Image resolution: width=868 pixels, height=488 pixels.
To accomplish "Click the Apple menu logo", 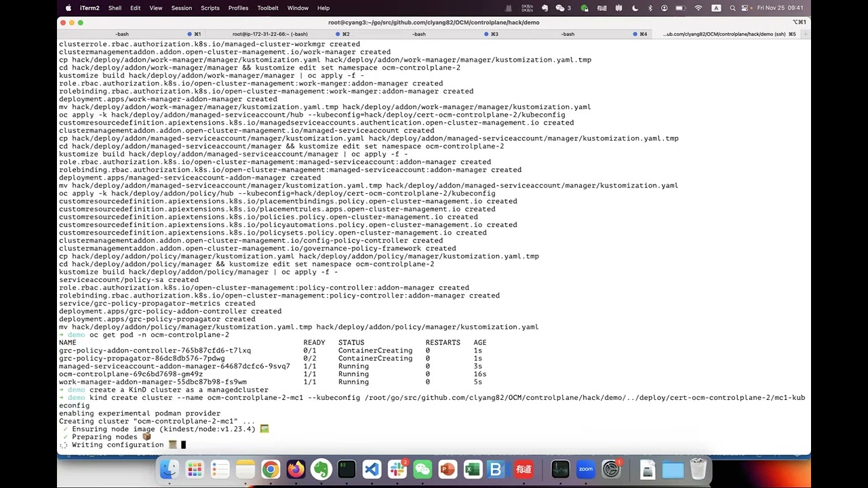I will (68, 8).
